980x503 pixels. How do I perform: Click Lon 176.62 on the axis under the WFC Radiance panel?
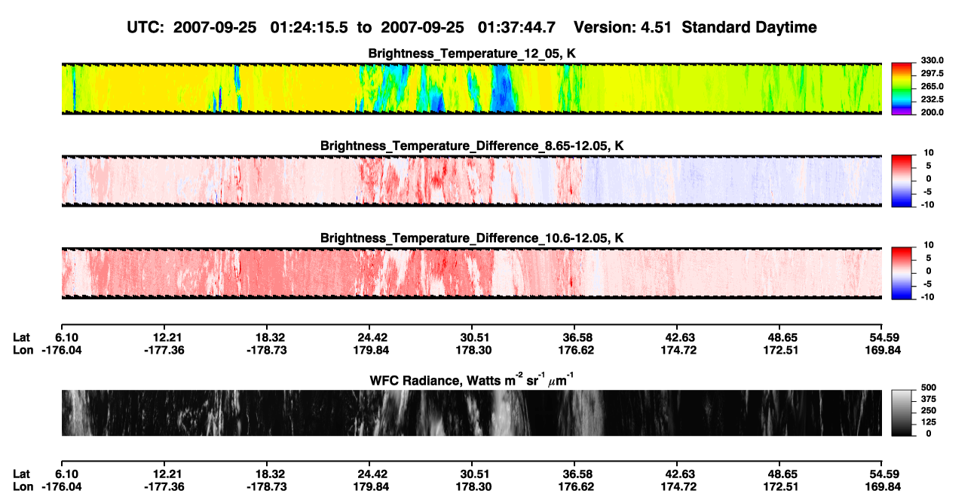click(x=574, y=486)
